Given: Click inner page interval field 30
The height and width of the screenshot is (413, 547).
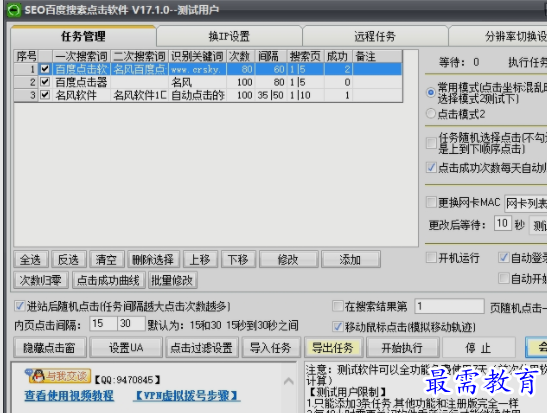Looking at the screenshot, I should coord(131,323).
